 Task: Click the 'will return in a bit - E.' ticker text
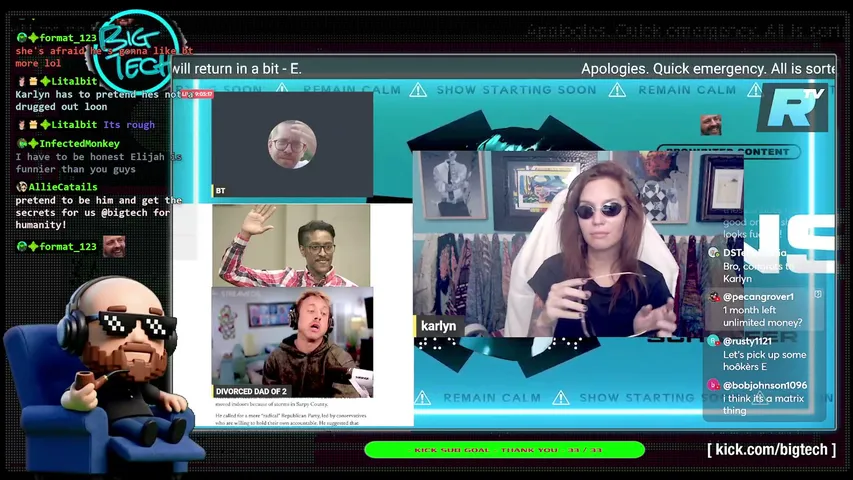pos(237,69)
